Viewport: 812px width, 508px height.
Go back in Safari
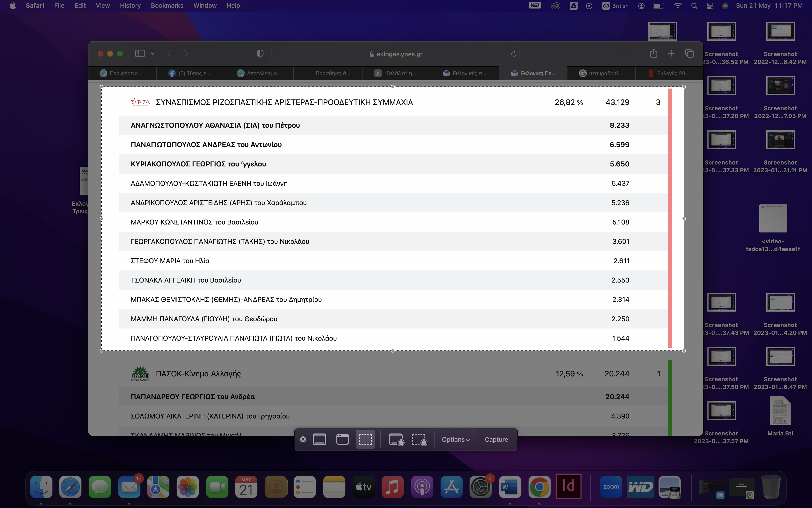pos(169,53)
